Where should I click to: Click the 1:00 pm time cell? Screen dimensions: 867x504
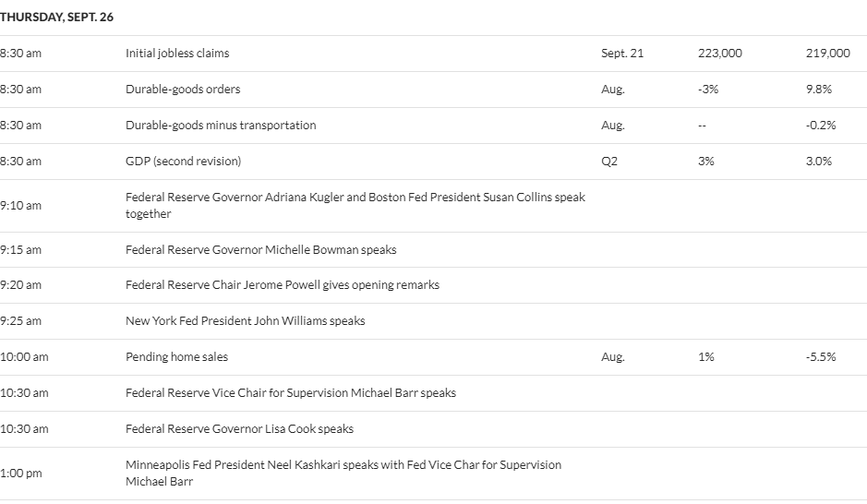(x=20, y=473)
